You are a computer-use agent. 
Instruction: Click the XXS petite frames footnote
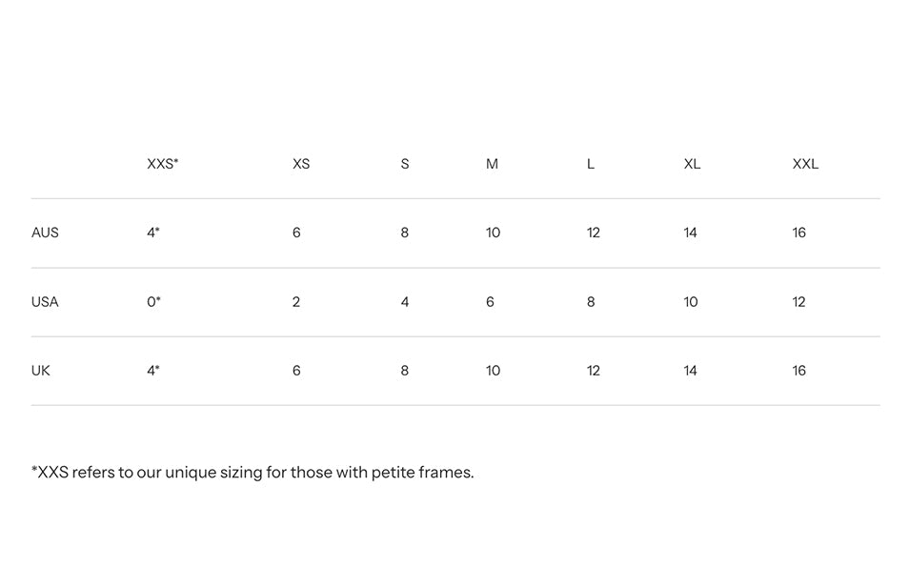click(x=252, y=473)
